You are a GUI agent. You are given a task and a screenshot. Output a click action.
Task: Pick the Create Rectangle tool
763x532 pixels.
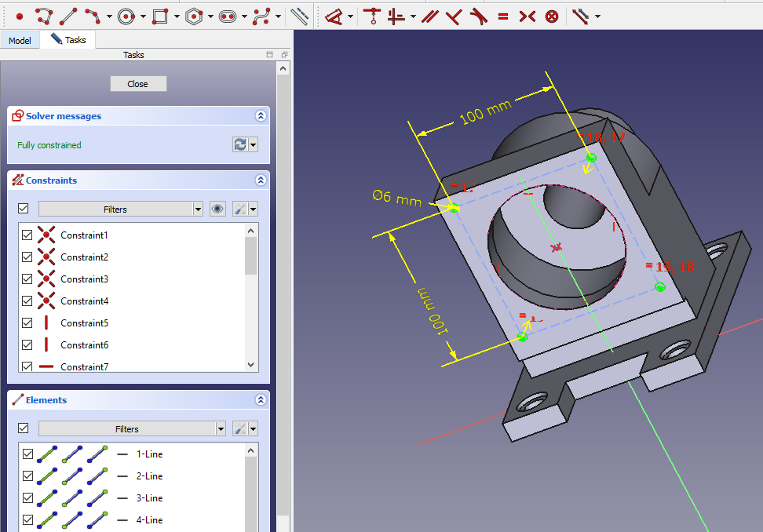click(160, 16)
